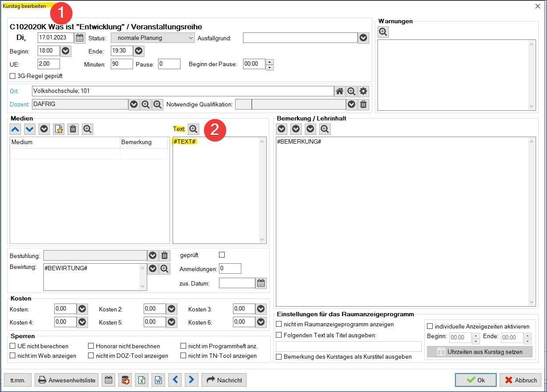Toggle nicht im Web anzeigen
The width and height of the screenshot is (547, 392).
13,356
